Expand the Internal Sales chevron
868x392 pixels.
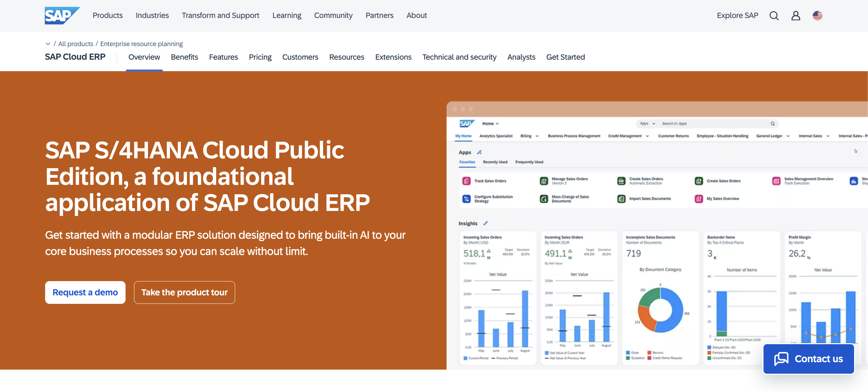[x=828, y=136]
